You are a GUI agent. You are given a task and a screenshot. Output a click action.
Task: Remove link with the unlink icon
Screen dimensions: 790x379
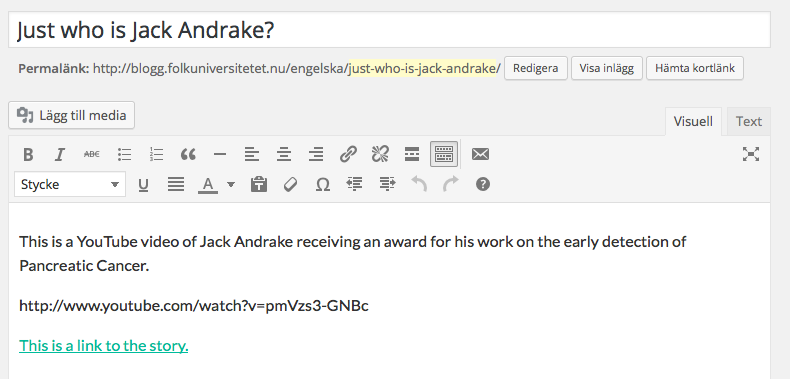tap(380, 154)
